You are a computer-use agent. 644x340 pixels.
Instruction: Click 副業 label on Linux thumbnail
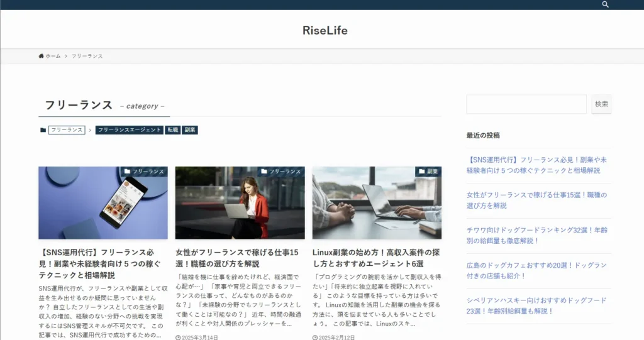(x=428, y=171)
